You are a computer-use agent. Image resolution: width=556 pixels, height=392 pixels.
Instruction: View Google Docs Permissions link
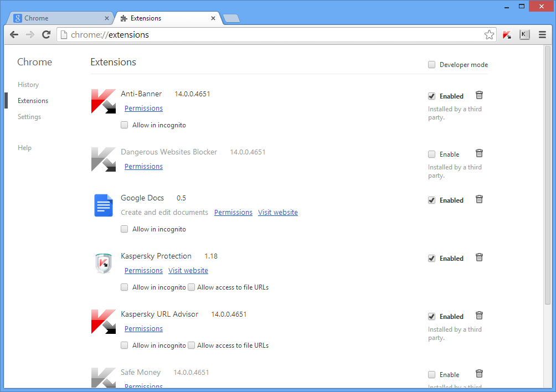pos(233,212)
